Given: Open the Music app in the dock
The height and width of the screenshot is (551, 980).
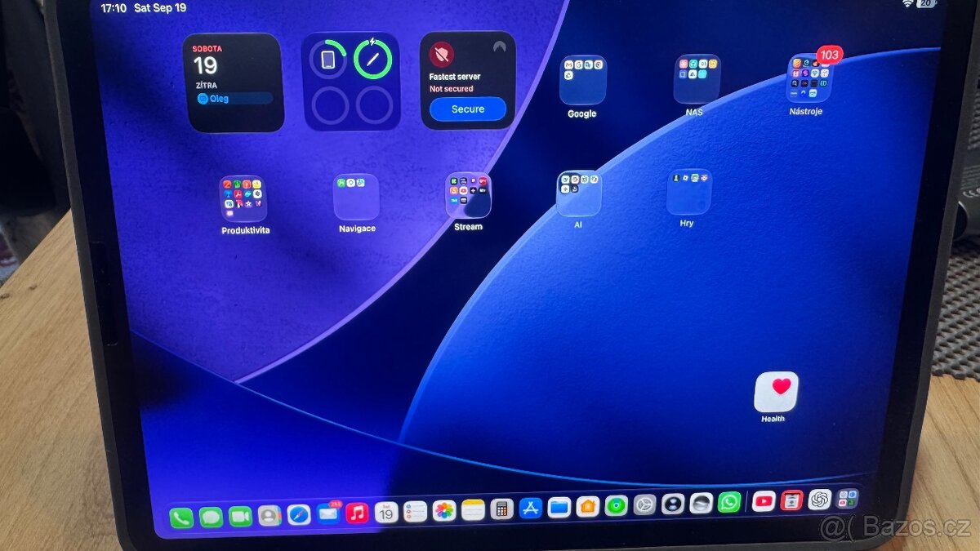Looking at the screenshot, I should coord(357,513).
